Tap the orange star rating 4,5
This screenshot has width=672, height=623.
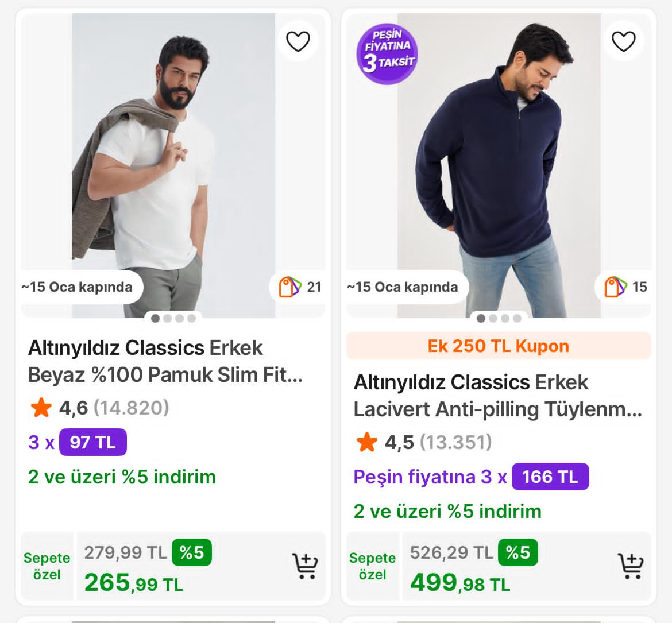click(x=367, y=443)
